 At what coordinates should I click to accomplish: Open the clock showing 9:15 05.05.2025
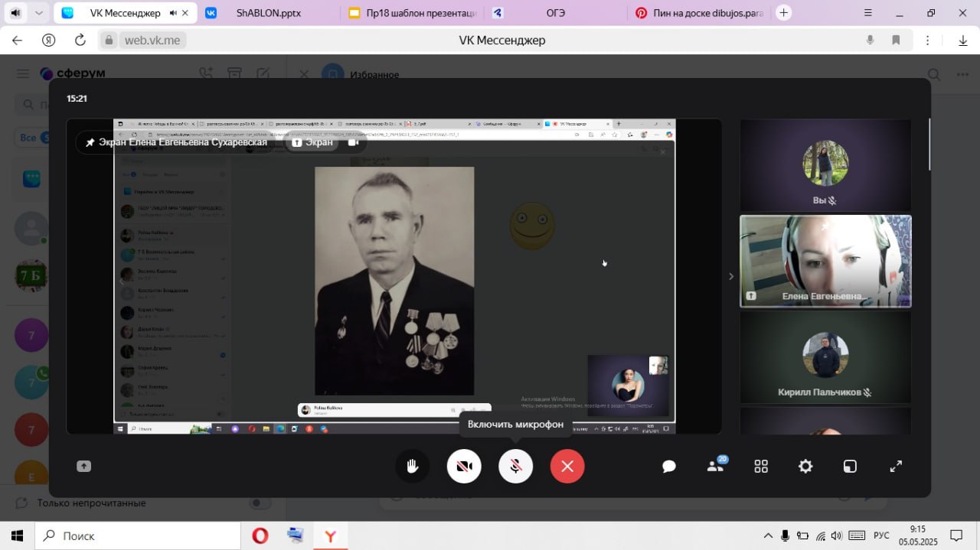(918, 535)
